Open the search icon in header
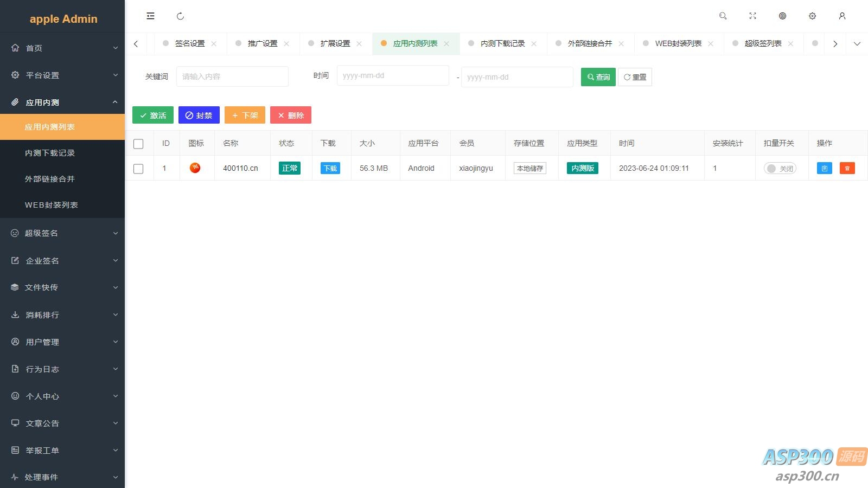 tap(723, 16)
